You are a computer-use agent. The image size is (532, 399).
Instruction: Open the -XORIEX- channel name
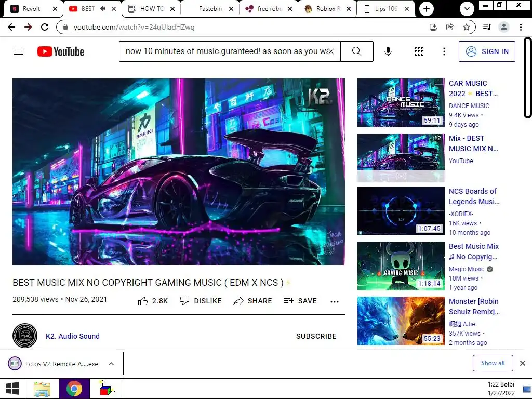461,214
